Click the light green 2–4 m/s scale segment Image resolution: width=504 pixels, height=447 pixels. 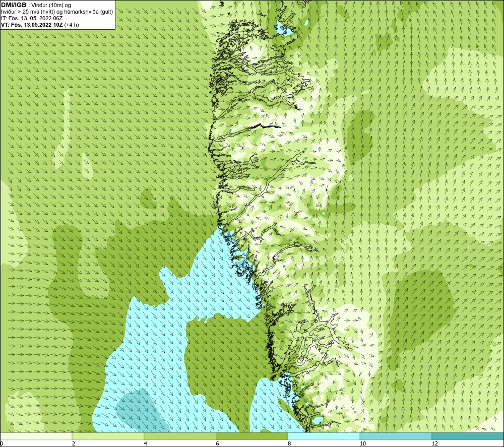pyautogui.click(x=108, y=436)
